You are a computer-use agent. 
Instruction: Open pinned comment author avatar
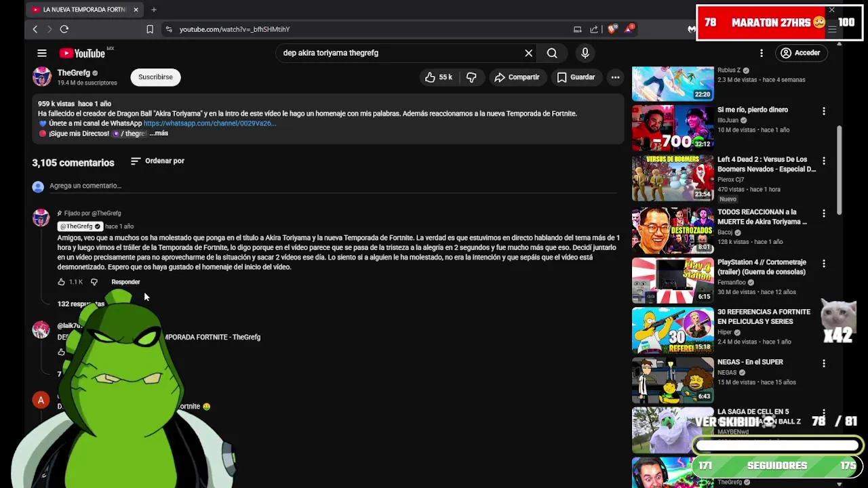pyautogui.click(x=41, y=218)
